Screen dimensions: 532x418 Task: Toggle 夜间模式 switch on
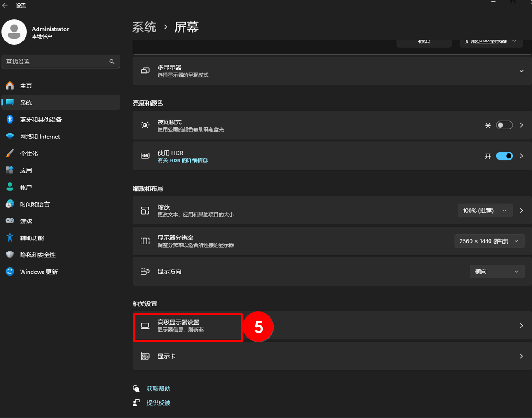click(x=504, y=125)
